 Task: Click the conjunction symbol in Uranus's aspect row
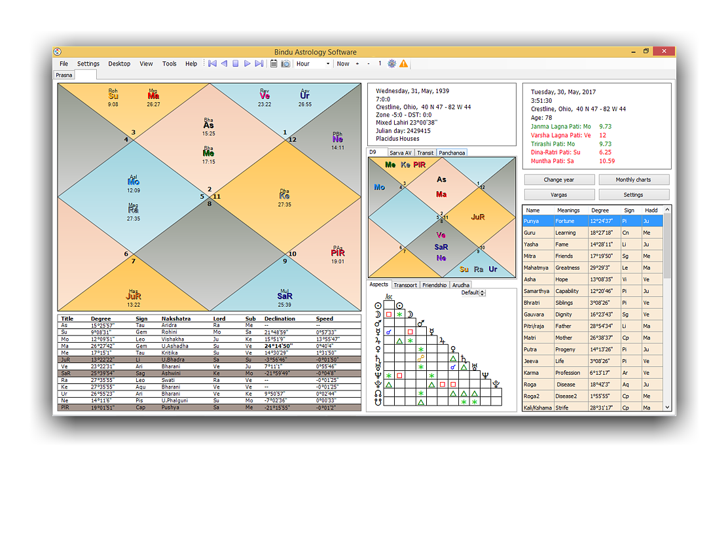[x=452, y=367]
